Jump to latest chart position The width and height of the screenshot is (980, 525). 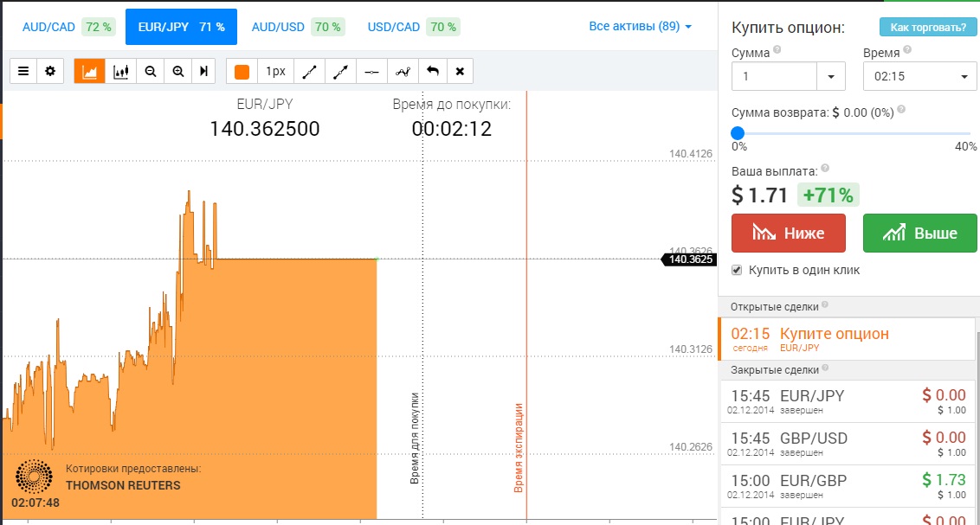pyautogui.click(x=203, y=71)
